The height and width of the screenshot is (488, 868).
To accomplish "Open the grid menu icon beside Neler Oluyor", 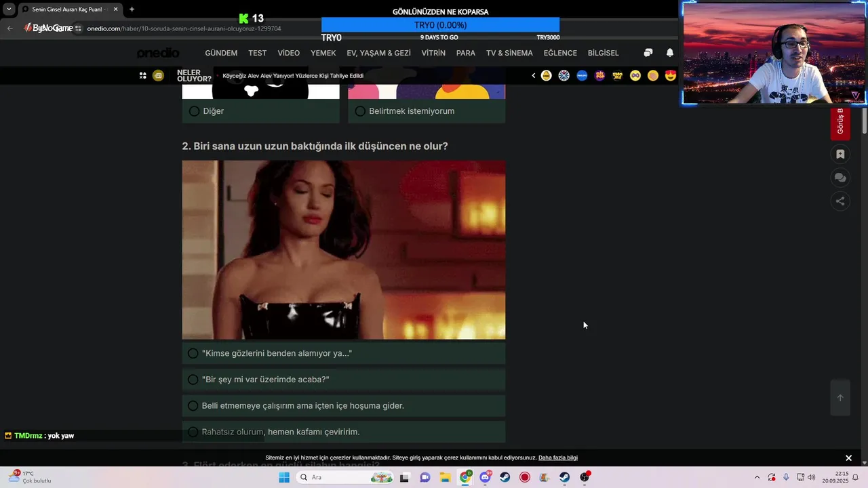I will click(x=142, y=76).
